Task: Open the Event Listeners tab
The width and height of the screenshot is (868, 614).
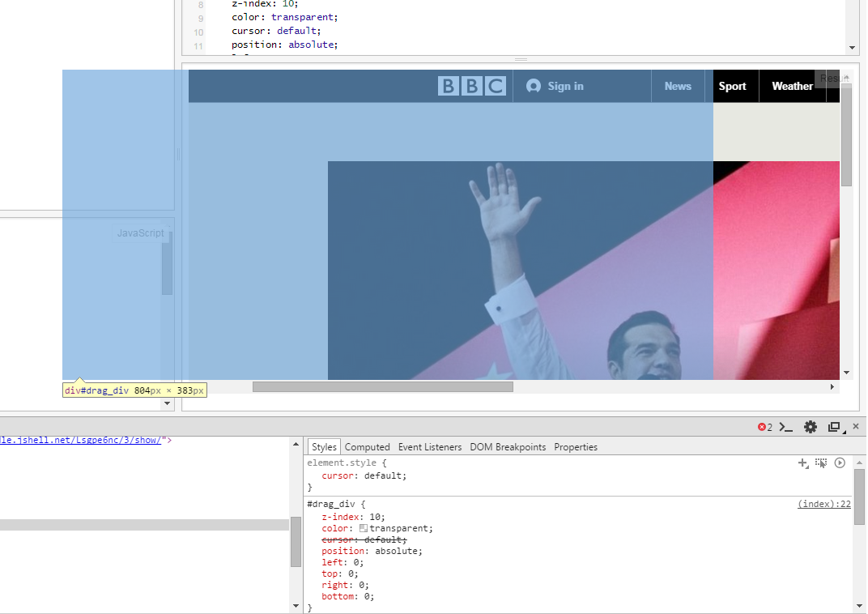Action: [x=429, y=447]
